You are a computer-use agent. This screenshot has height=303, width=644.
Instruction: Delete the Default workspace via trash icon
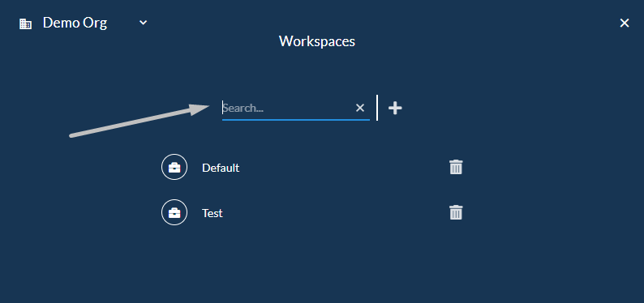click(456, 167)
